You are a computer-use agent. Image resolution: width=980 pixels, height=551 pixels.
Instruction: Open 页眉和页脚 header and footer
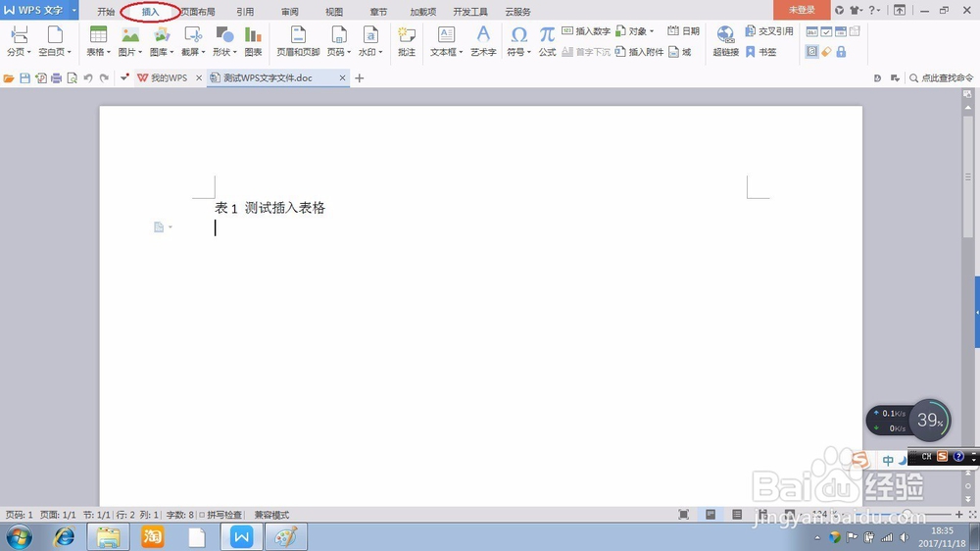298,41
